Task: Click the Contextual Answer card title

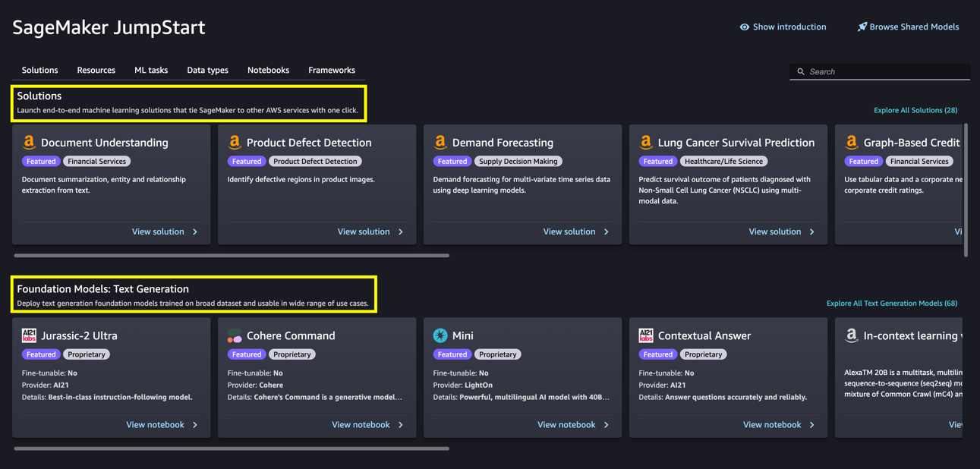Action: pyautogui.click(x=704, y=335)
